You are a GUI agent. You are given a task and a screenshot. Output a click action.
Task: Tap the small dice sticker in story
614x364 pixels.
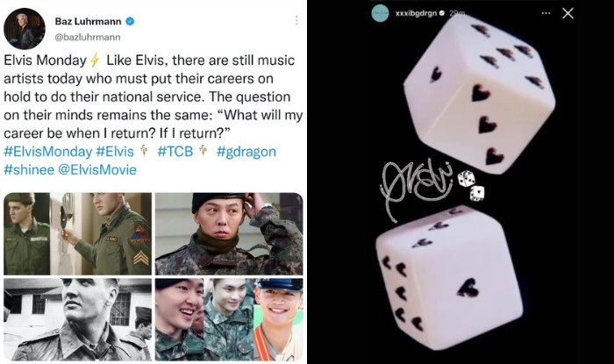[x=471, y=186]
